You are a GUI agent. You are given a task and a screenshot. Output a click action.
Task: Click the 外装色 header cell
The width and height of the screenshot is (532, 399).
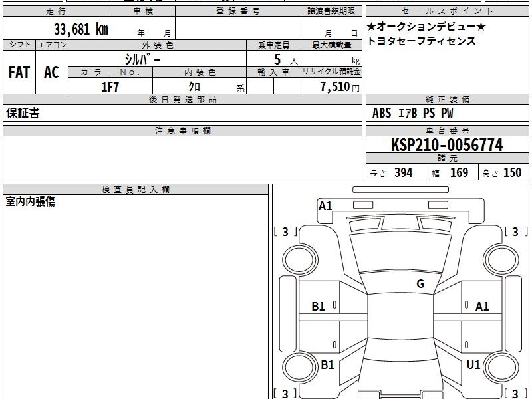click(158, 45)
